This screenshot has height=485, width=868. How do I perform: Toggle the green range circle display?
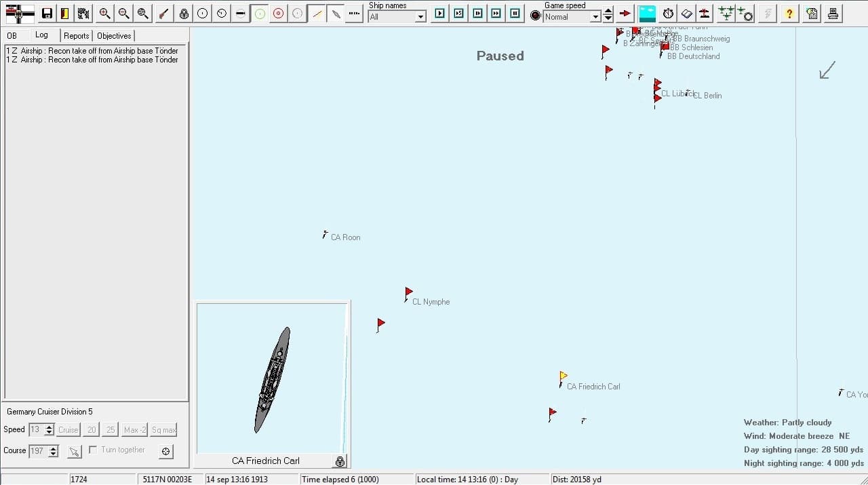[x=260, y=14]
